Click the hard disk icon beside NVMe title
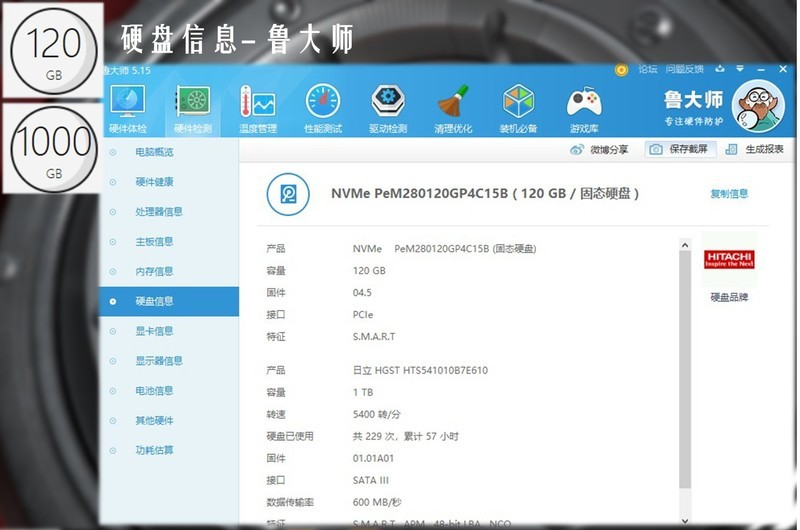This screenshot has width=800, height=530. coord(288,194)
